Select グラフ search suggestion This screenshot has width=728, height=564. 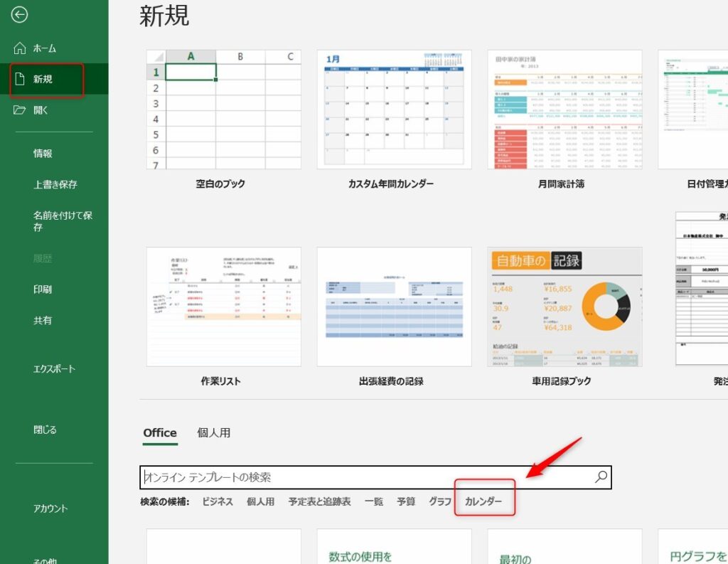[x=440, y=501]
